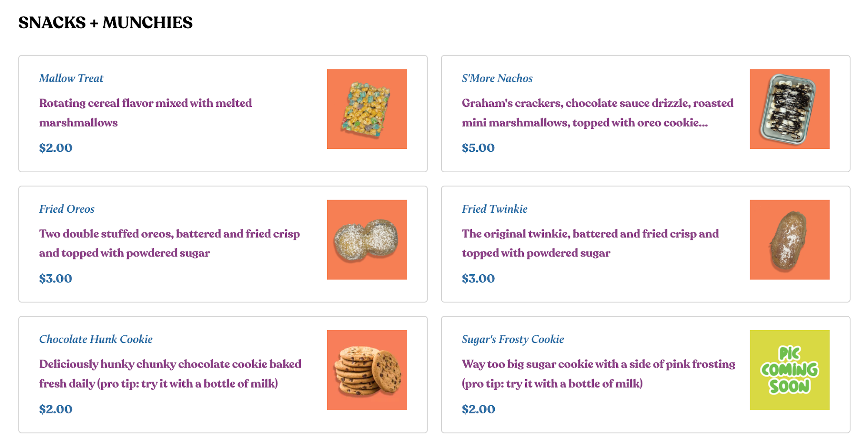
Task: Click the Fried Twinkie photo
Action: click(x=789, y=240)
